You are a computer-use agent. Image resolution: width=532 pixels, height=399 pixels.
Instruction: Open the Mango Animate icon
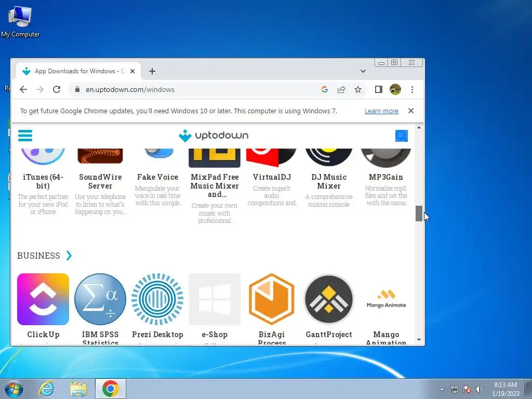point(386,299)
